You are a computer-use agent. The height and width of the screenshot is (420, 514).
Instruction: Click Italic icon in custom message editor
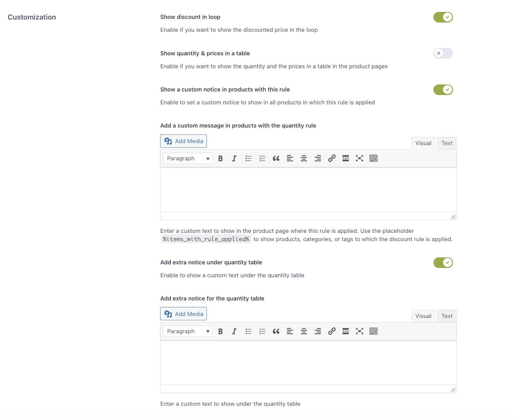[234, 159]
